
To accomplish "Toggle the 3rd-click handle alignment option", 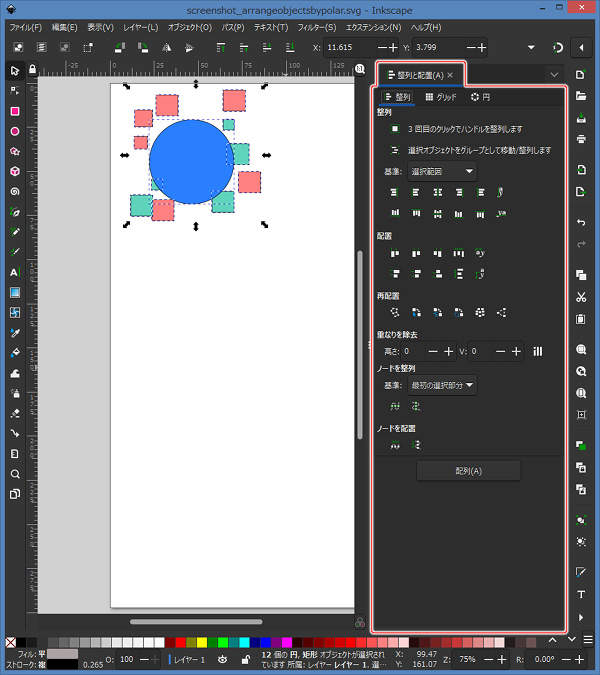I will coord(395,129).
